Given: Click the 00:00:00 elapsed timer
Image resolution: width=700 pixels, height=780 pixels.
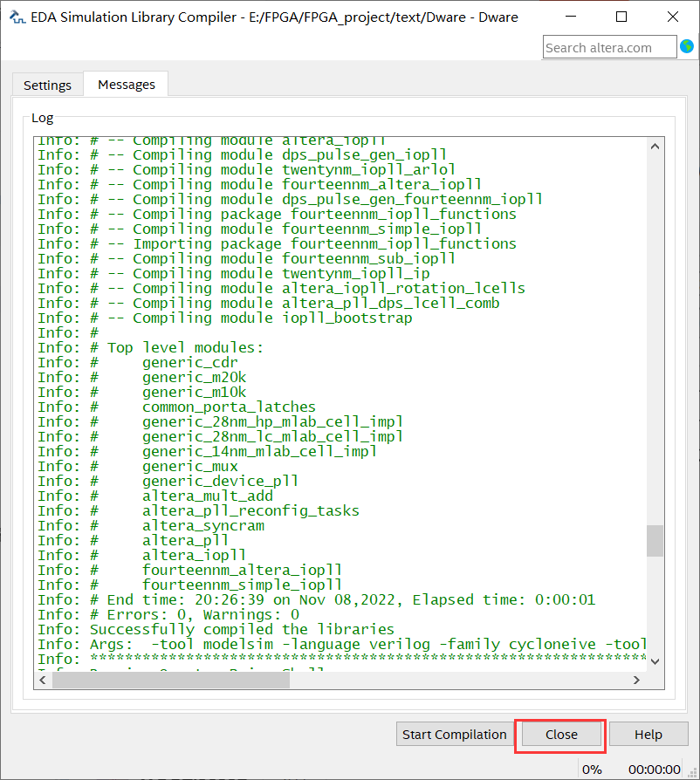Looking at the screenshot, I should (654, 769).
